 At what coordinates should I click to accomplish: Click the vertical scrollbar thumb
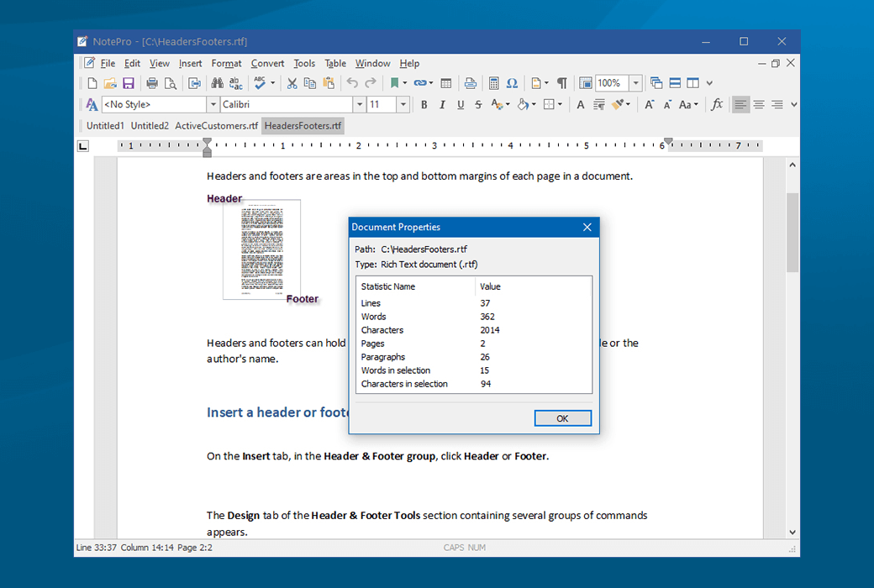coord(792,233)
